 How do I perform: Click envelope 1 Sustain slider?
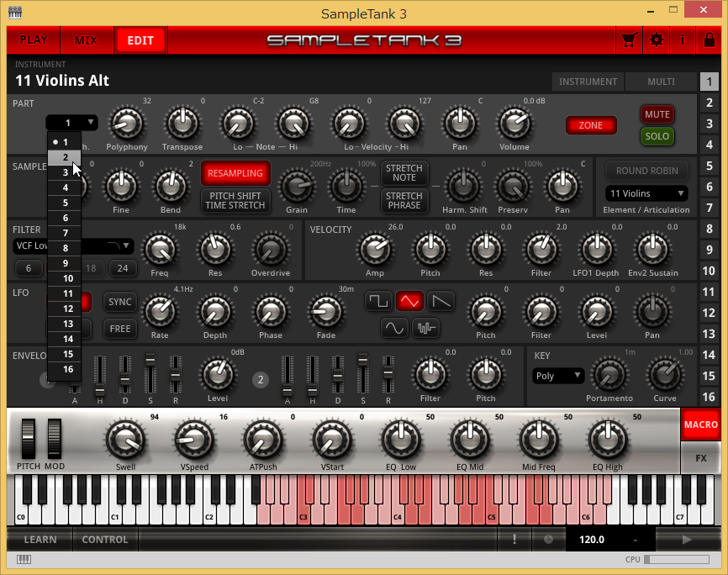[150, 374]
